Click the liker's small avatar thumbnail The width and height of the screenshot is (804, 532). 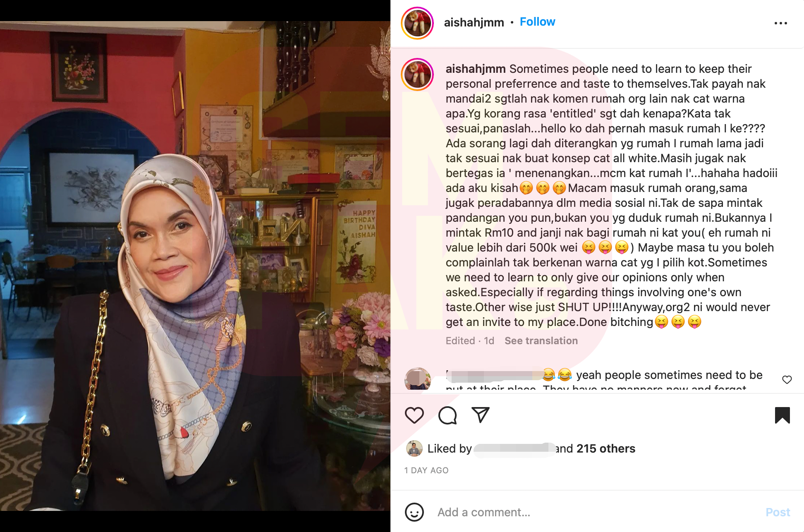414,448
